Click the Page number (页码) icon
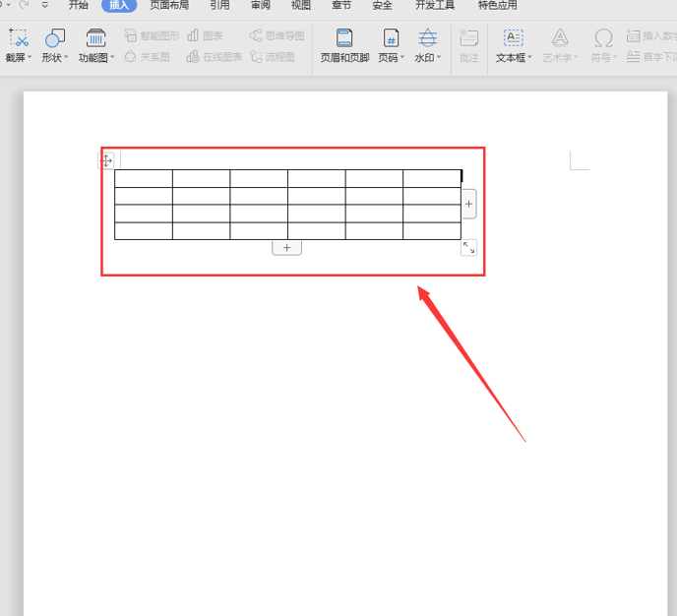Image resolution: width=677 pixels, height=616 pixels. (x=391, y=38)
